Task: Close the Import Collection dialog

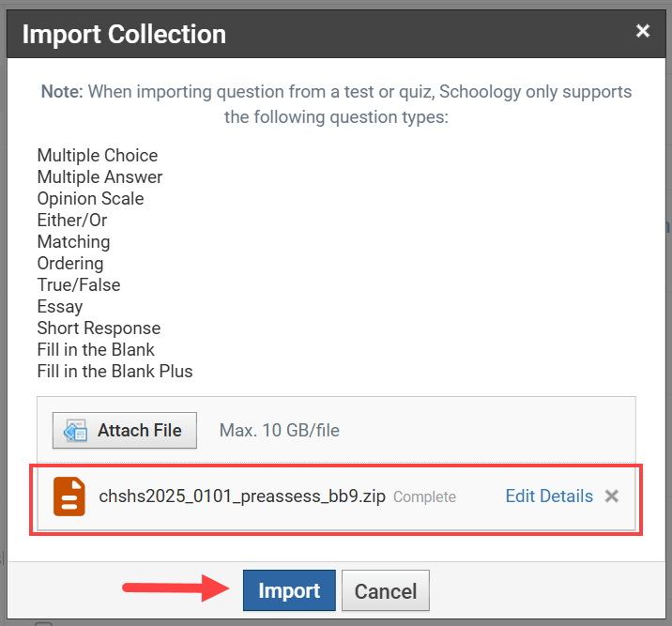Action: (x=643, y=31)
